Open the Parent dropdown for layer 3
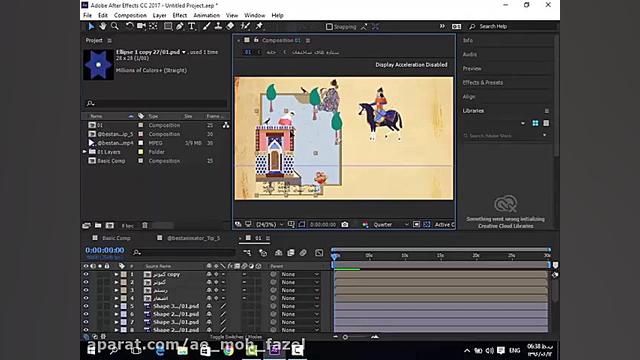Screen dimensions: 640x360 click(300, 290)
